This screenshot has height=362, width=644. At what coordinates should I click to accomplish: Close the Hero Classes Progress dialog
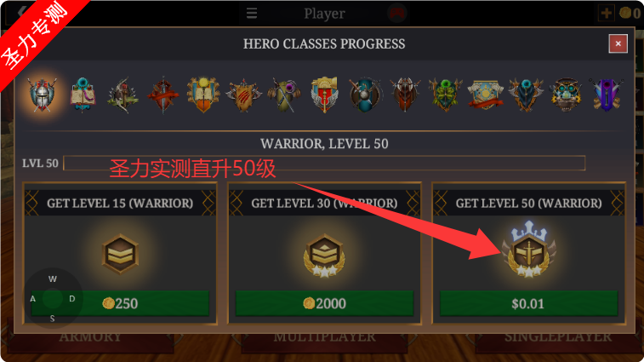point(618,43)
